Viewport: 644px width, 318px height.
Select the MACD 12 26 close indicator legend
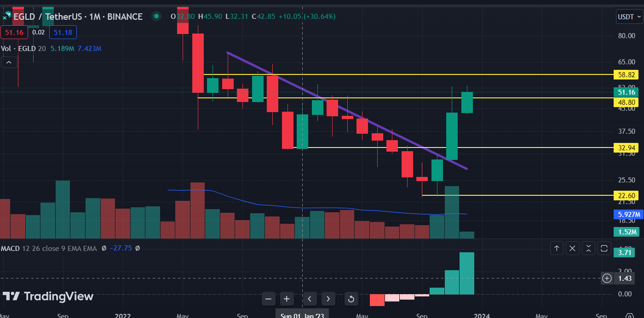49,248
